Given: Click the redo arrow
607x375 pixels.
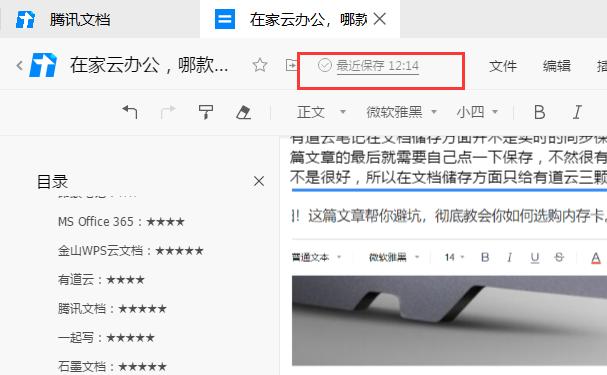Looking at the screenshot, I should click(168, 112).
